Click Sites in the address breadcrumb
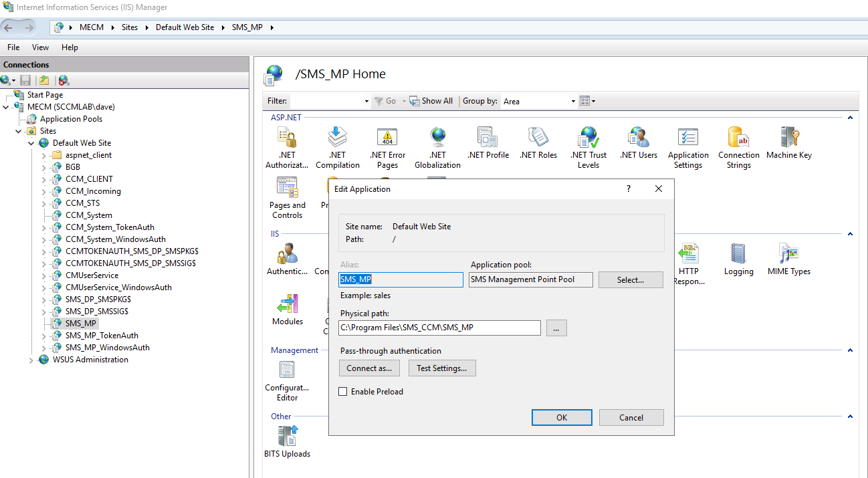Image resolution: width=868 pixels, height=478 pixels. (130, 27)
